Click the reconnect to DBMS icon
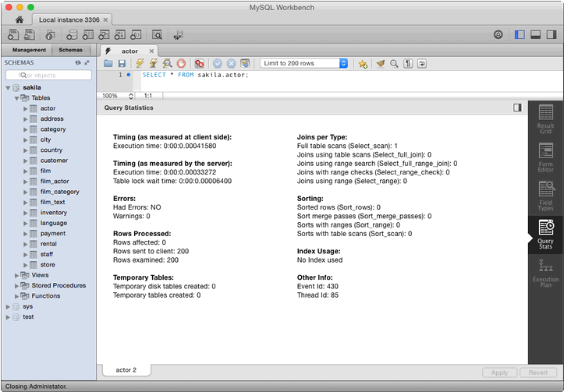 tap(179, 35)
